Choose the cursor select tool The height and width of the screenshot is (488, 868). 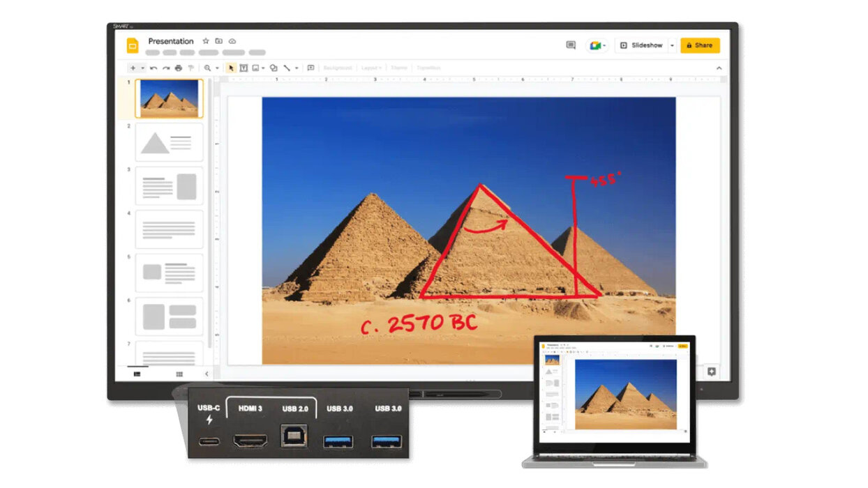point(232,68)
